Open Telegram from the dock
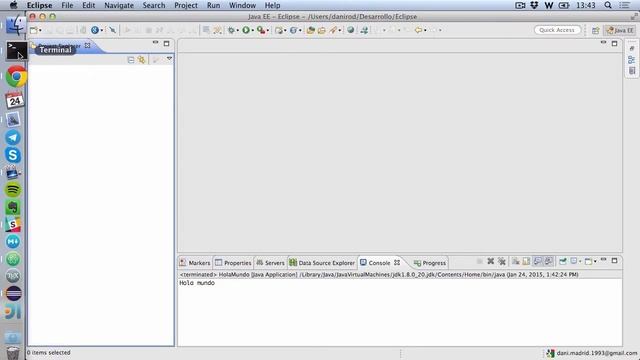Image resolution: width=640 pixels, height=360 pixels. (x=13, y=138)
